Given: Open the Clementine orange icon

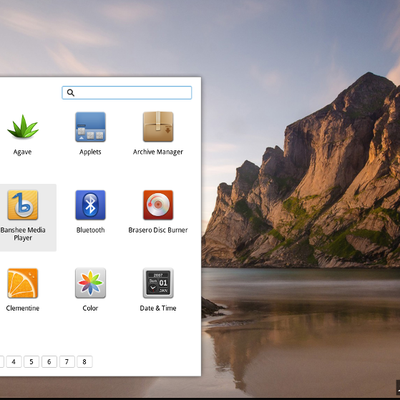Looking at the screenshot, I should (x=23, y=283).
